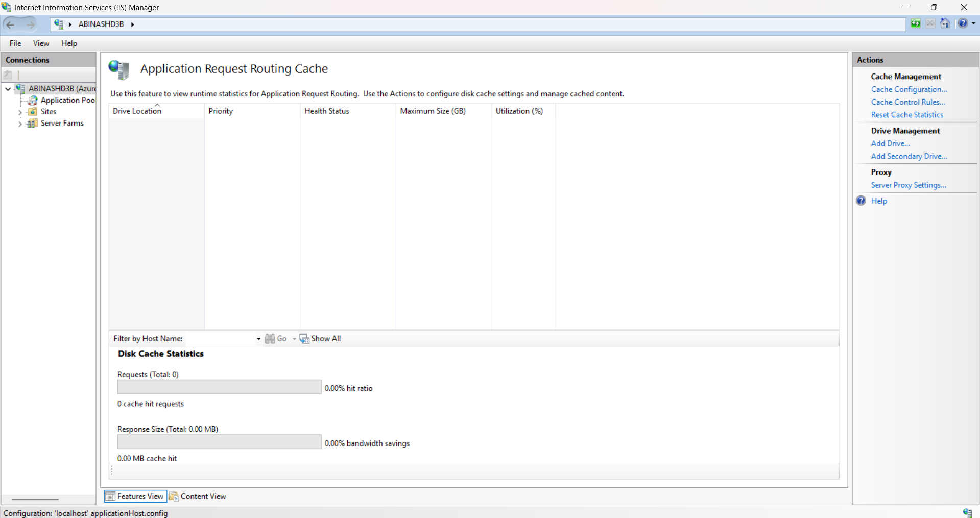Click the Server Farms icon in tree

(x=33, y=123)
